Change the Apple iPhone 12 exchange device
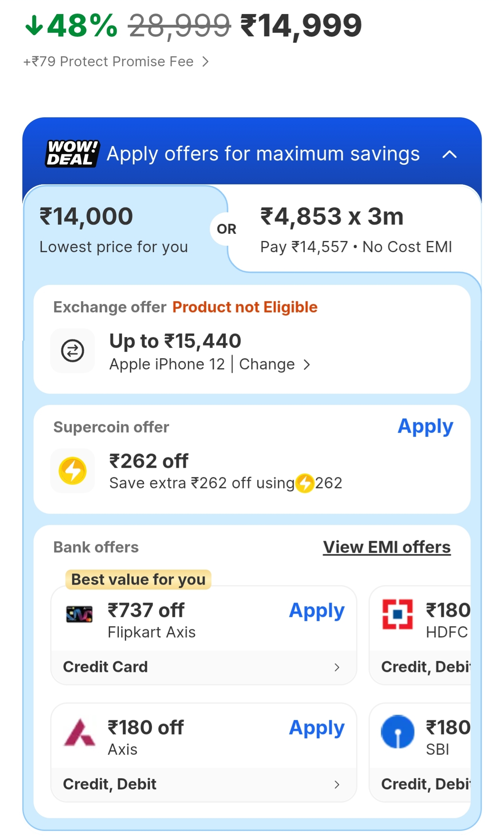 (x=275, y=364)
